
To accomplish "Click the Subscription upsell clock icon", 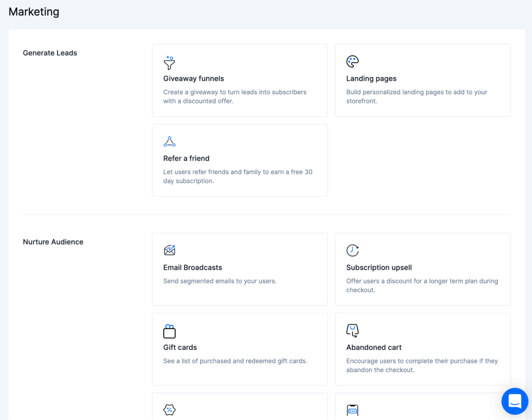I will coord(352,250).
